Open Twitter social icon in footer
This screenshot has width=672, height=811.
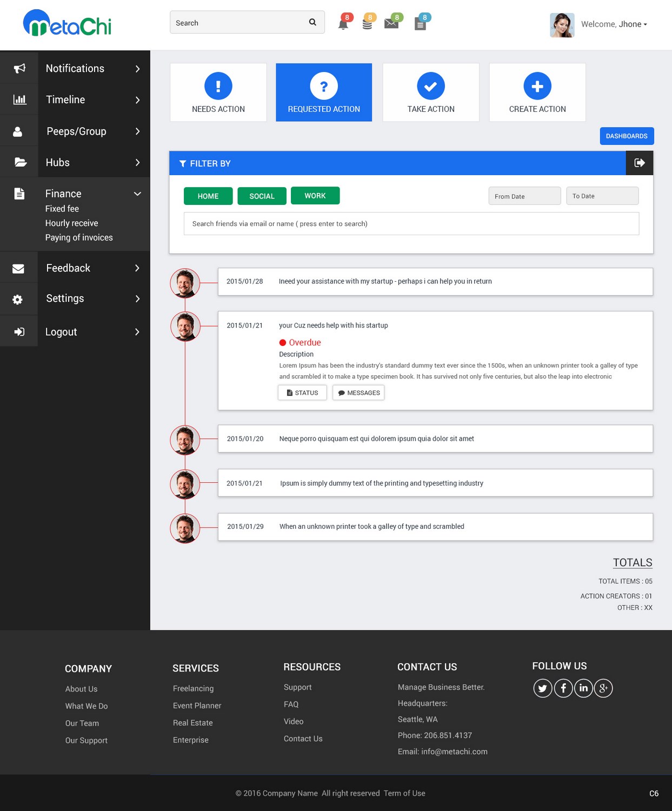(x=543, y=688)
